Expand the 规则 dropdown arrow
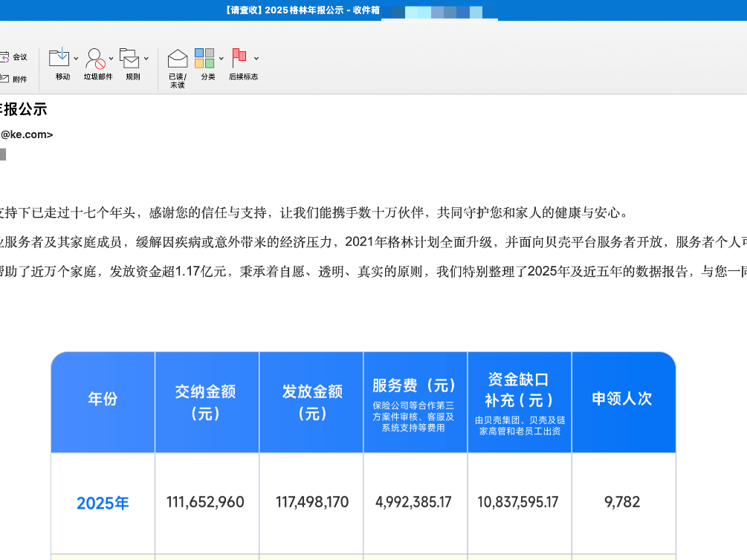This screenshot has height=560, width=747. coord(146,58)
